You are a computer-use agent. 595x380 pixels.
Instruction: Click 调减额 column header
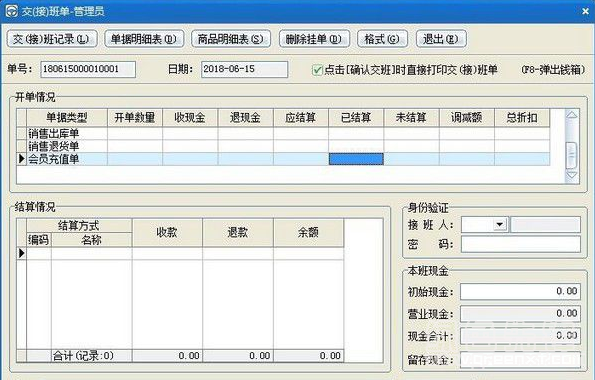467,118
